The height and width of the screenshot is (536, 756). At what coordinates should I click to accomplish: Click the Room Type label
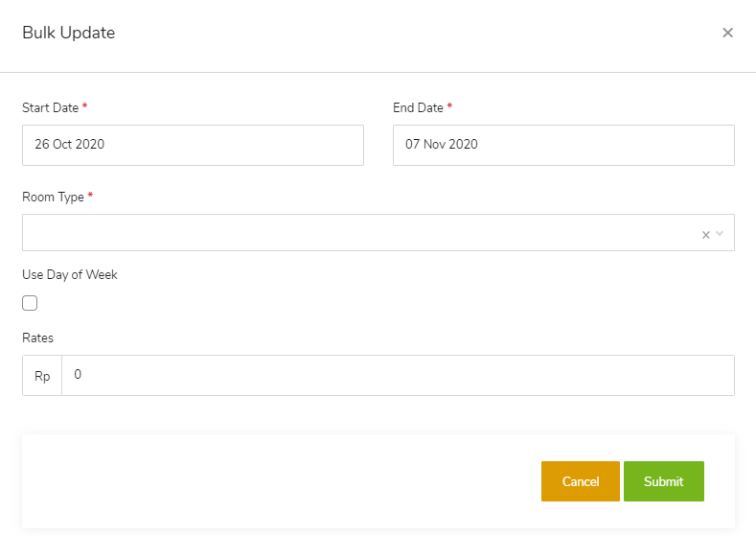point(53,197)
